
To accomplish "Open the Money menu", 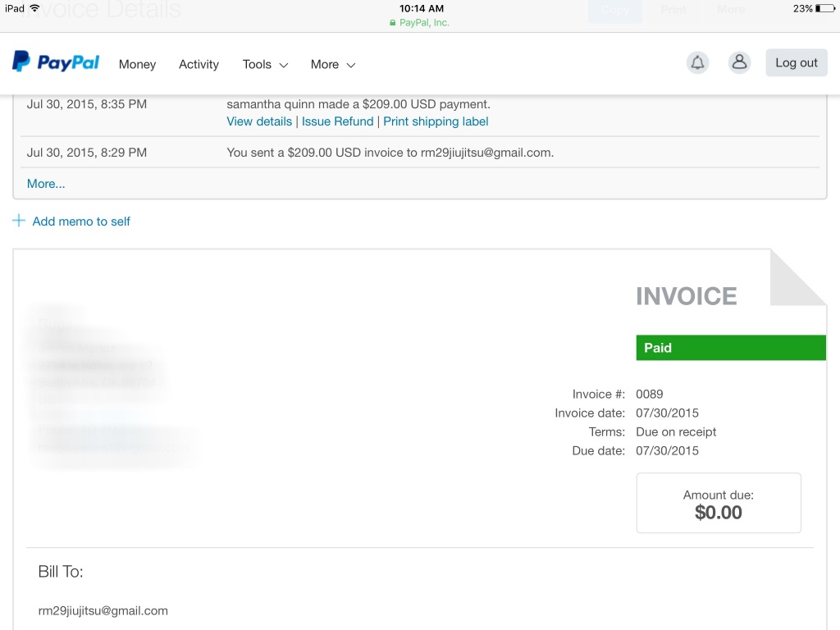I will (137, 64).
